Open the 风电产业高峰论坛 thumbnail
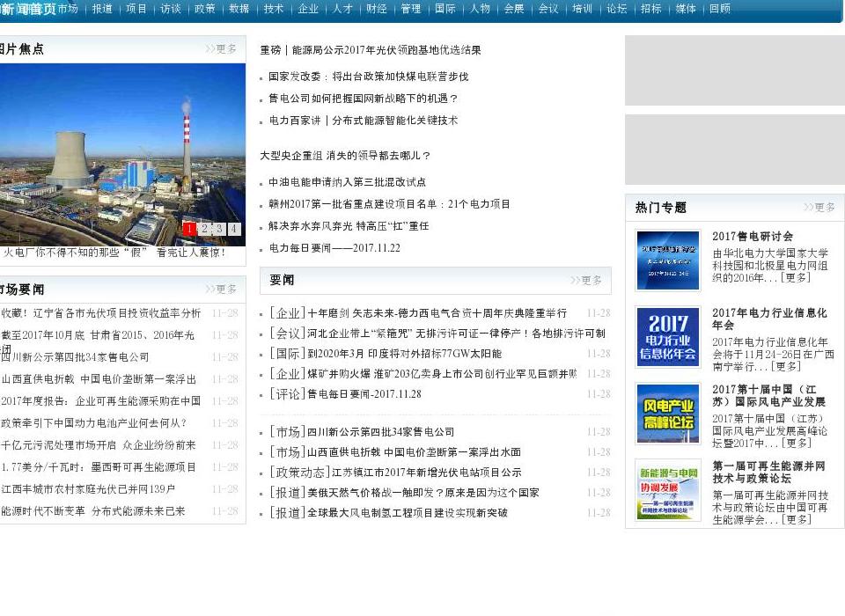The width and height of the screenshot is (845, 616). pos(668,414)
